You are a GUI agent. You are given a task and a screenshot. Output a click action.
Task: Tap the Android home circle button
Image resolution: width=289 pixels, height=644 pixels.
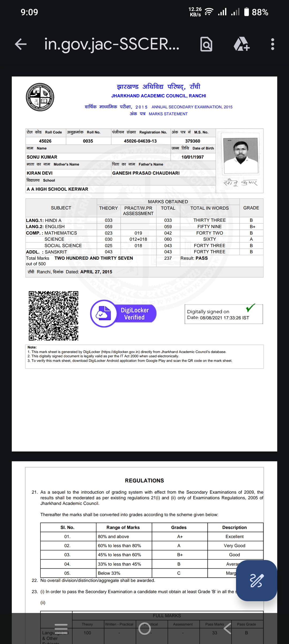tap(144, 628)
